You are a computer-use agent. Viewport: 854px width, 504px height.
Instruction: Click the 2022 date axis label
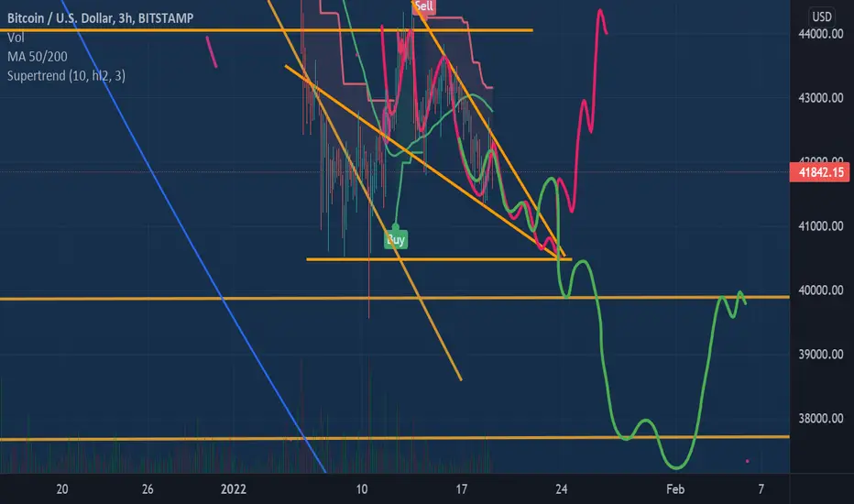click(x=233, y=489)
